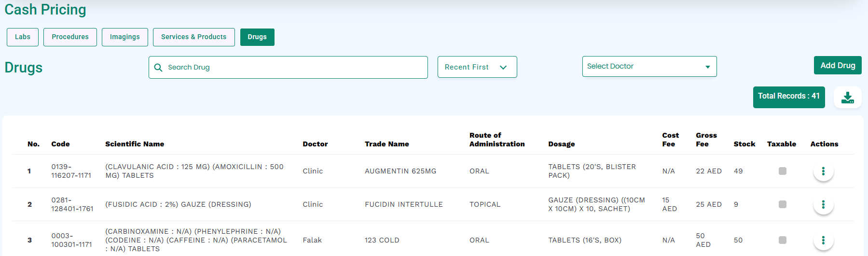Open actions menu for 123 Cold
The width and height of the screenshot is (868, 256).
pyautogui.click(x=823, y=240)
